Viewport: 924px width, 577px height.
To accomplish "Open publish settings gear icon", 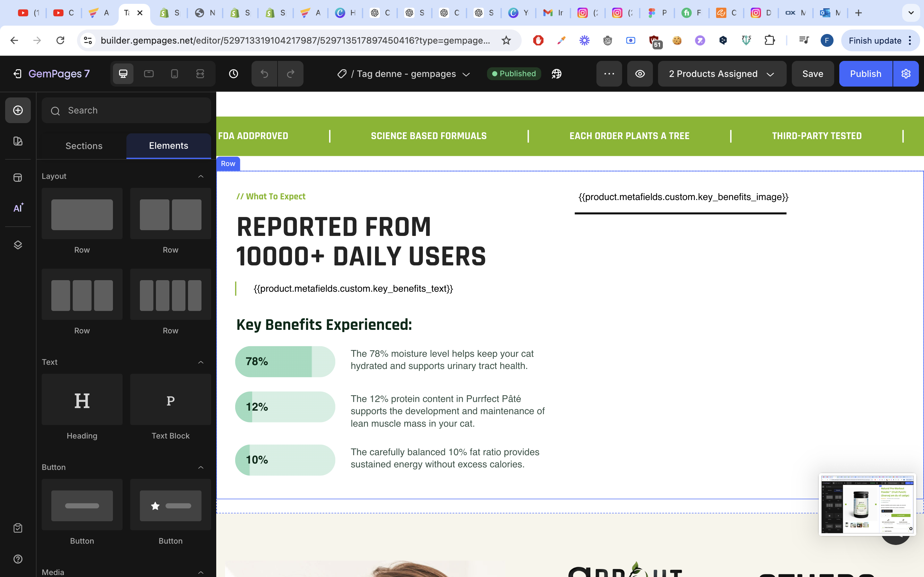I will coord(906,74).
